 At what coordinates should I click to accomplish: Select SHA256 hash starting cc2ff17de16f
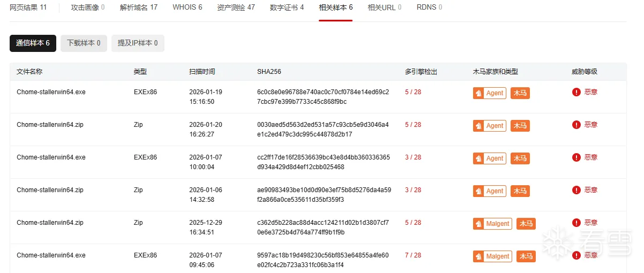pos(324,162)
